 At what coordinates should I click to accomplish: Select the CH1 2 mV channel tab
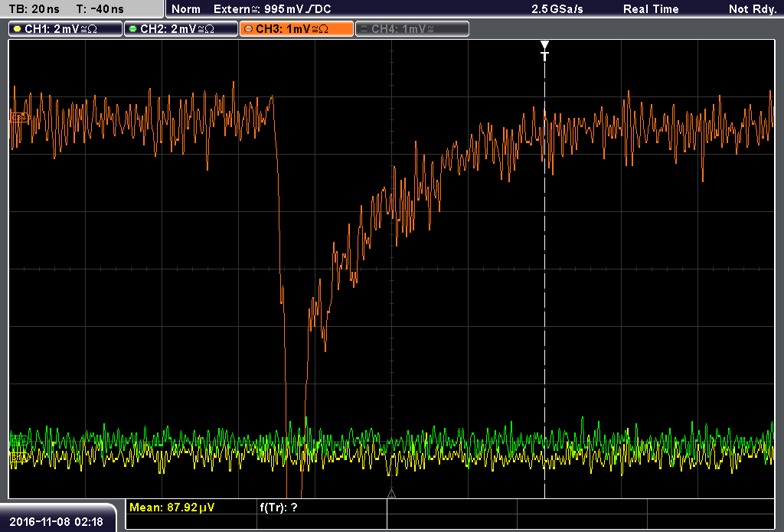click(66, 29)
